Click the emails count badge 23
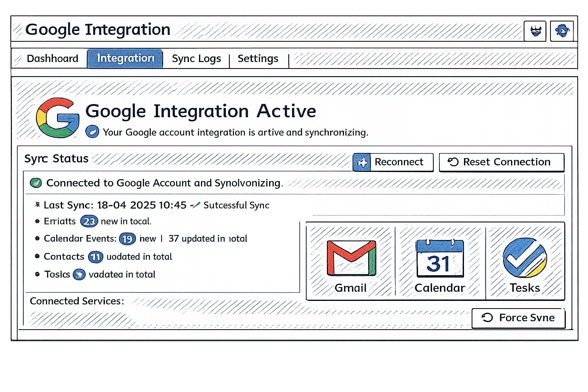This screenshot has height=392, width=588. point(89,221)
